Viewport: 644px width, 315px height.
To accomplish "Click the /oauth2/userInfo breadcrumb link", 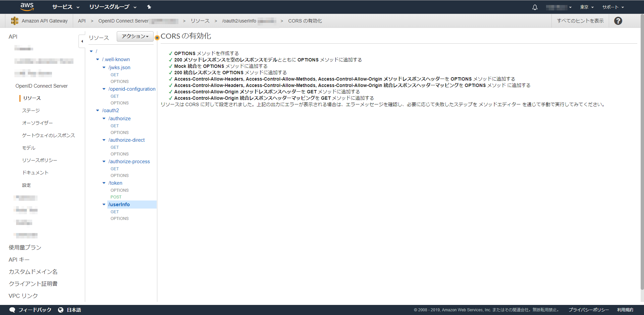I will click(x=239, y=21).
